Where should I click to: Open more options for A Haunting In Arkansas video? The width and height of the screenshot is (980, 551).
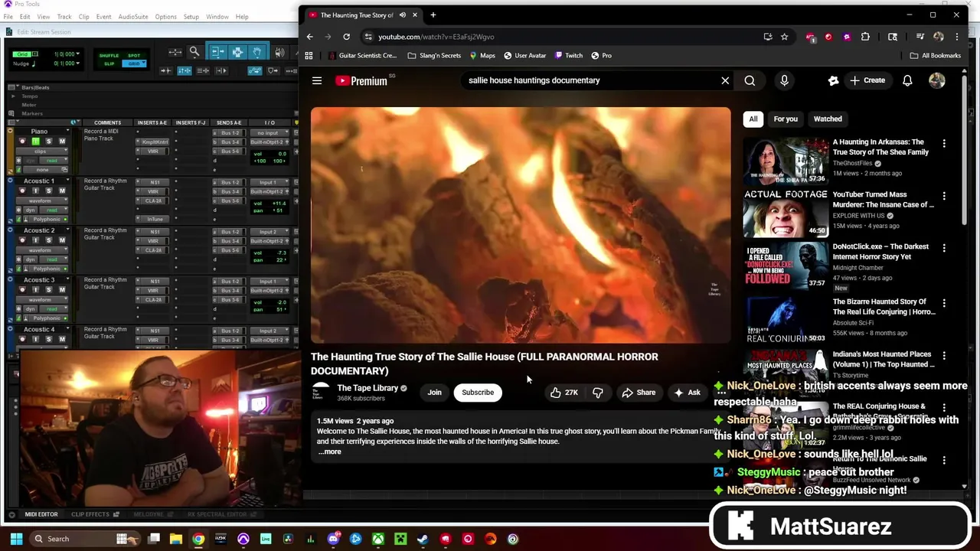944,143
